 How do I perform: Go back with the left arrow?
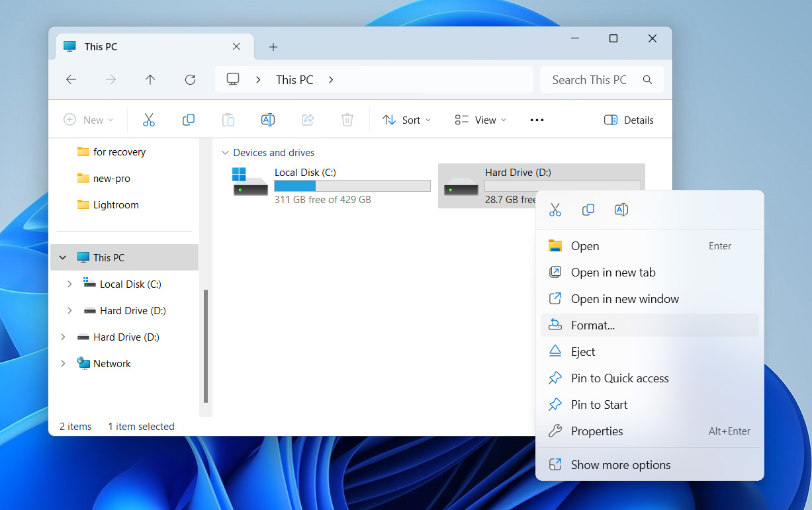point(71,79)
